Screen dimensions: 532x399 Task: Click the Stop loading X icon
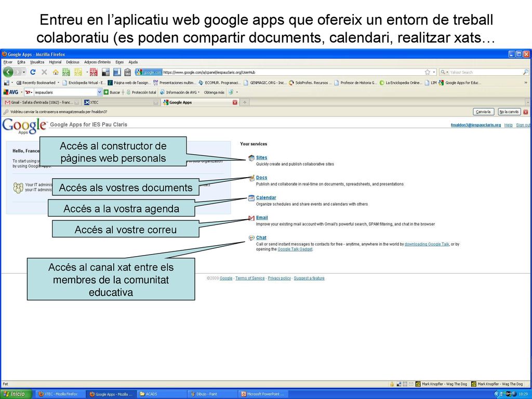point(44,72)
